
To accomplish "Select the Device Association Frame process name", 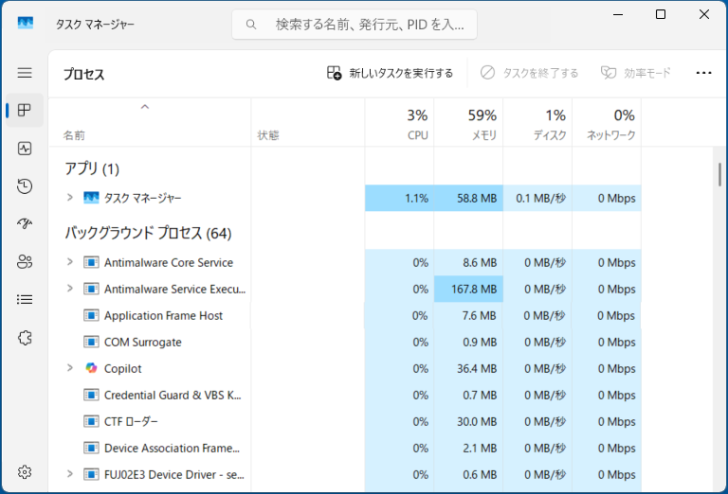I will pyautogui.click(x=172, y=448).
